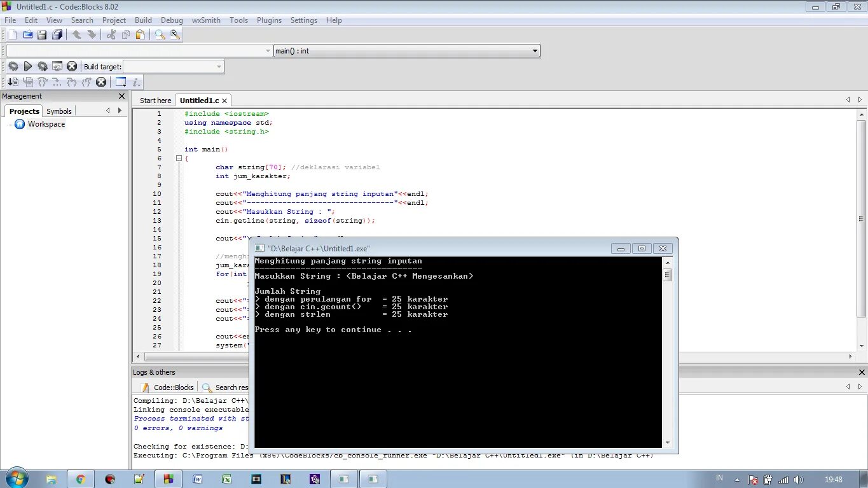Open the Windows Start menu
Viewport: 868px width, 488px height.
tap(16, 478)
